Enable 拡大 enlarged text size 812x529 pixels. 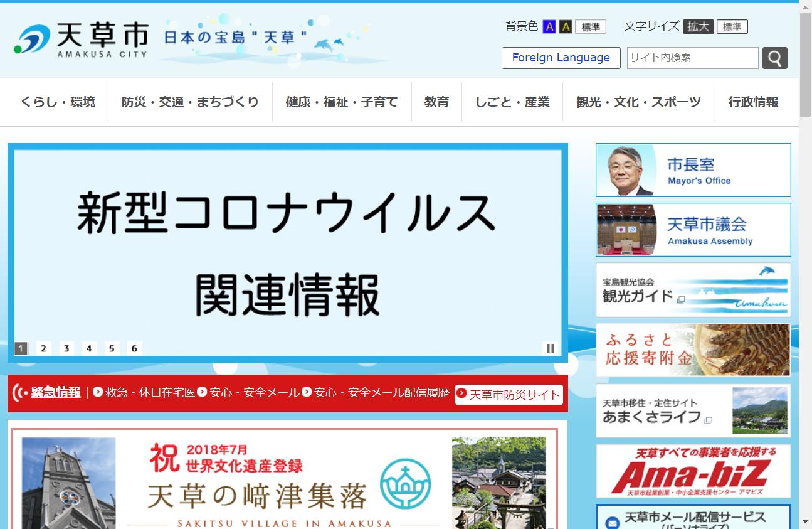point(699,27)
